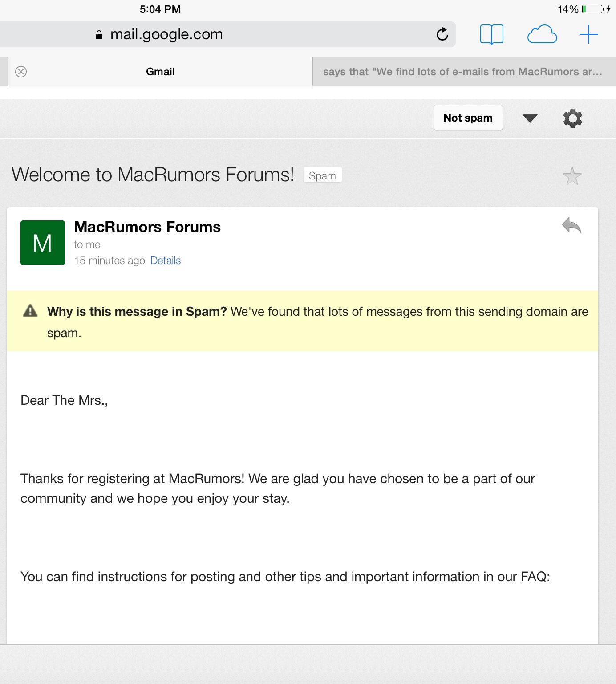616x684 pixels.
Task: Click the green M sender avatar
Action: click(43, 243)
